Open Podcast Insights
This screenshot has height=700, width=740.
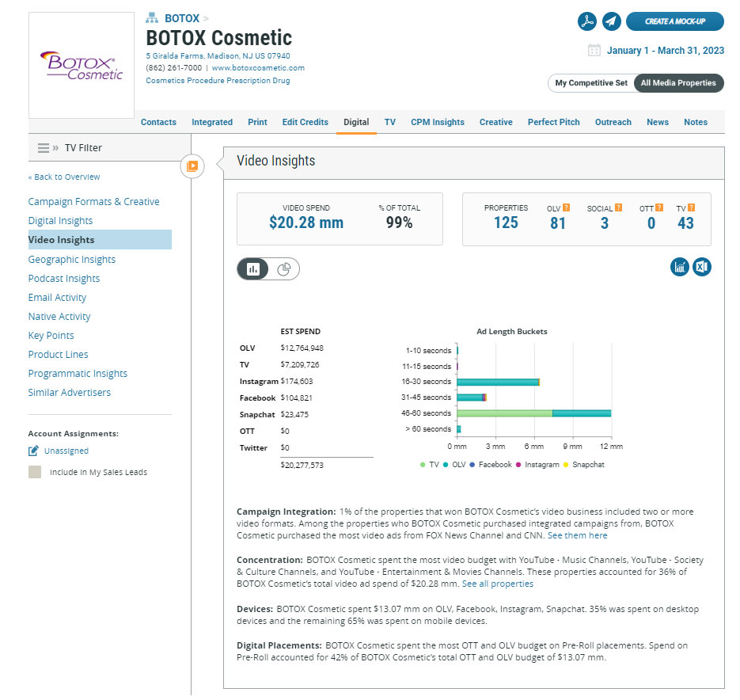(x=64, y=278)
